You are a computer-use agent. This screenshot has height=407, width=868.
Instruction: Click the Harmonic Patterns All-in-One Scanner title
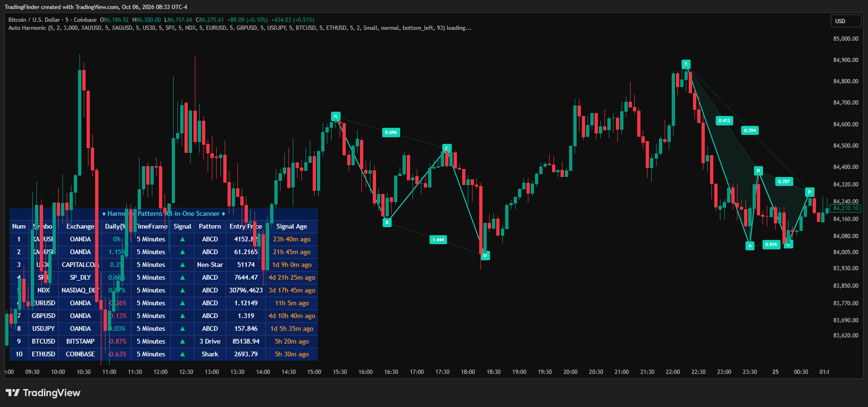point(164,214)
